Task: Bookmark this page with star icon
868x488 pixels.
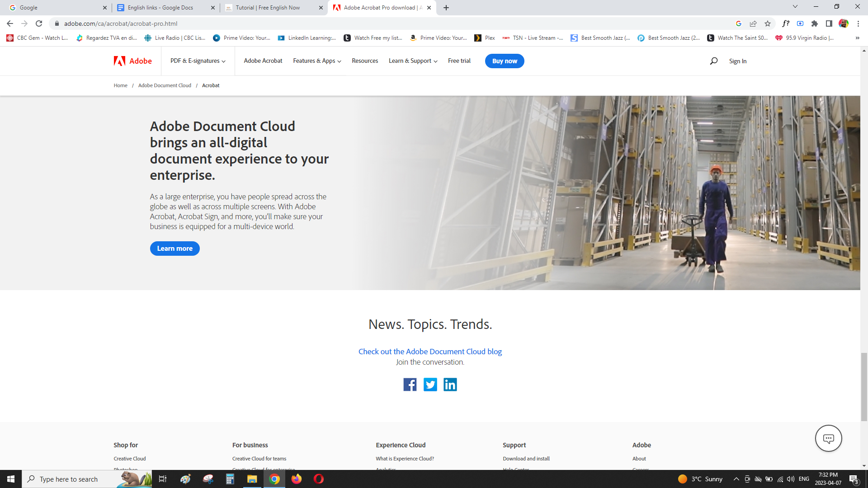Action: [768, 23]
